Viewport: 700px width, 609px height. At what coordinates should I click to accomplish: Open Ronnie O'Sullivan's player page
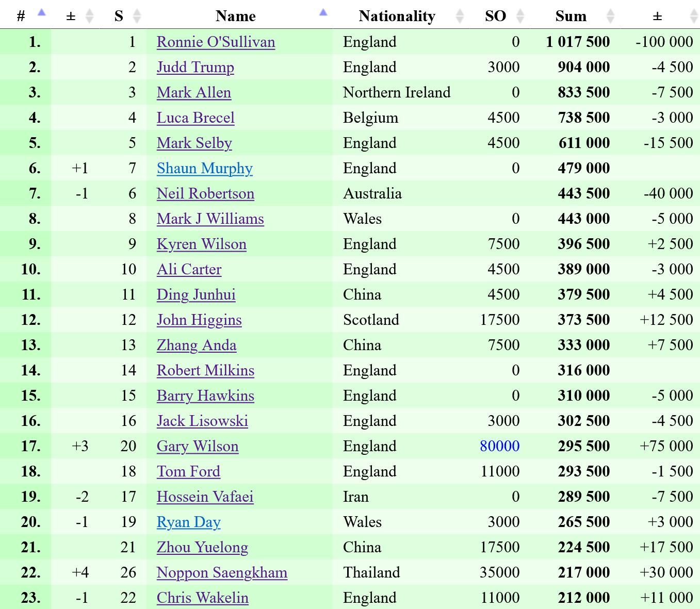[216, 42]
